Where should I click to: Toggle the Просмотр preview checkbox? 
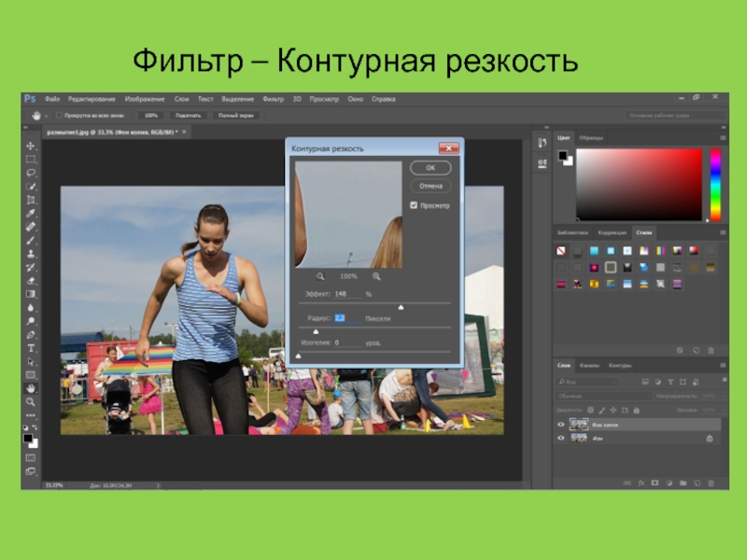point(414,205)
